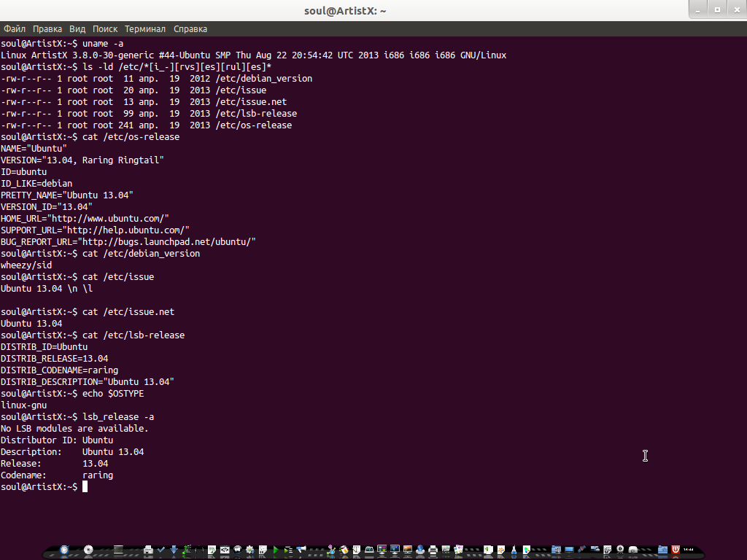Viewport: 747px width, 560px height.
Task: Click the SUPPORT_URL help.ubuntu.com line
Action: tap(95, 230)
